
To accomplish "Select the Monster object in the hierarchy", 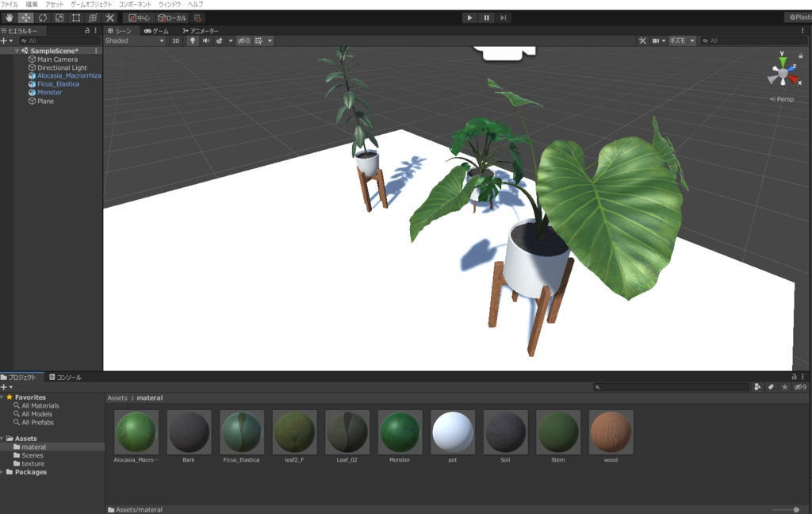I will point(49,92).
